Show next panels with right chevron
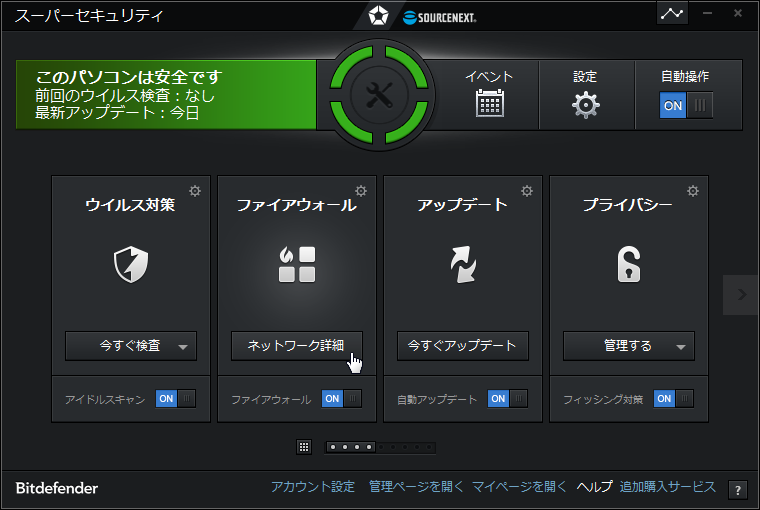This screenshot has height=510, width=760. tap(741, 294)
